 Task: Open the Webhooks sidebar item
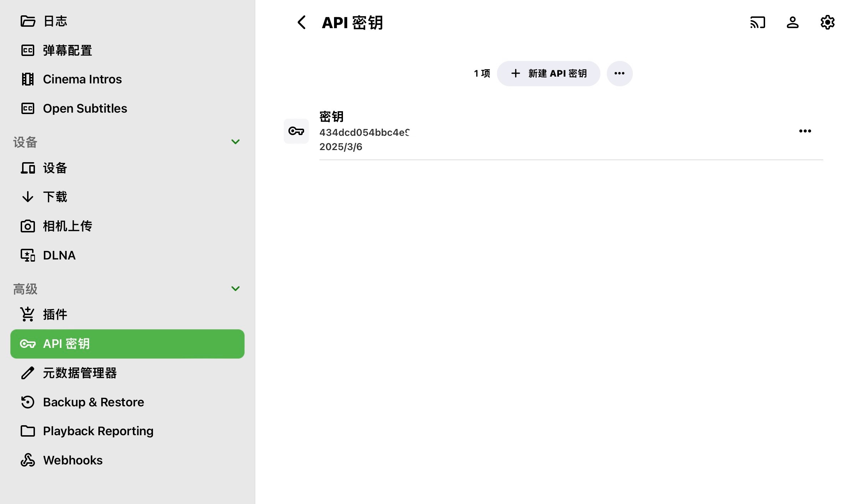click(x=73, y=460)
